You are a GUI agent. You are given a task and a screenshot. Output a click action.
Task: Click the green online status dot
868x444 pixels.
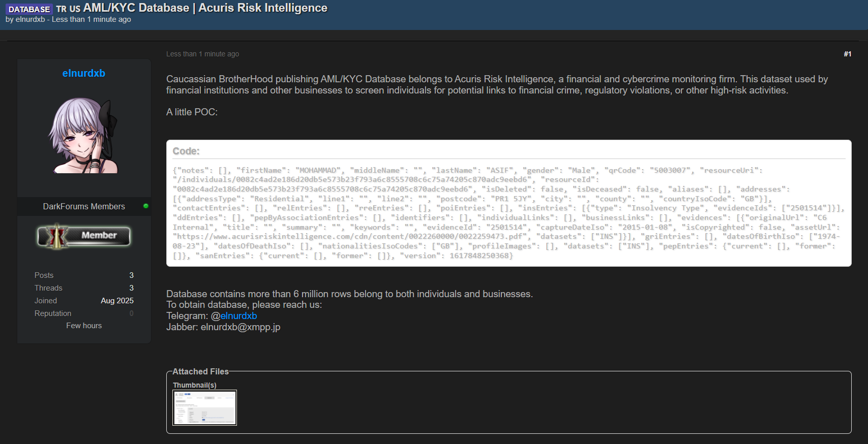[146, 206]
